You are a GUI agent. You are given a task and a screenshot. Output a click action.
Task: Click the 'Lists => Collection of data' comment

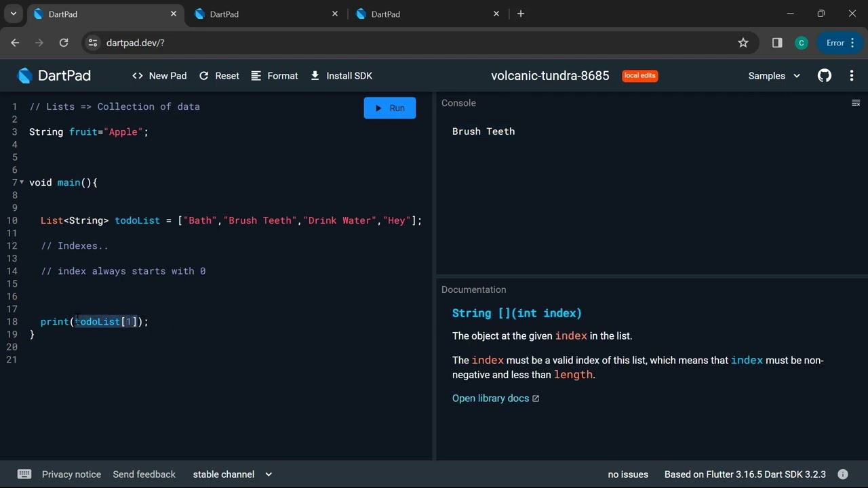(115, 106)
